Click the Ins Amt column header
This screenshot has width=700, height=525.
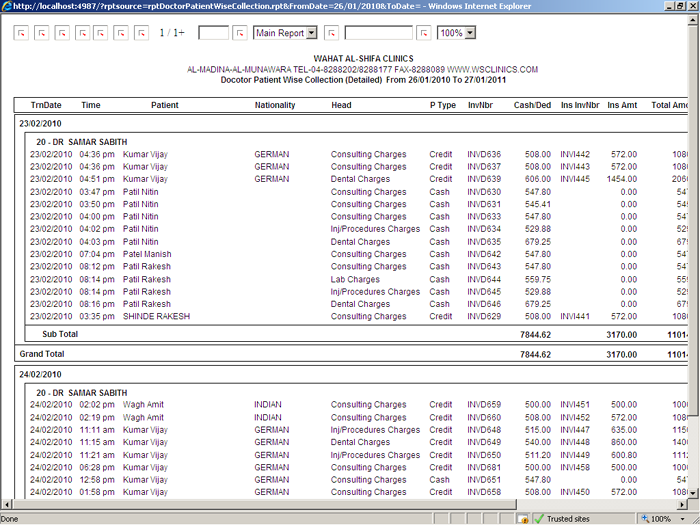pos(622,105)
